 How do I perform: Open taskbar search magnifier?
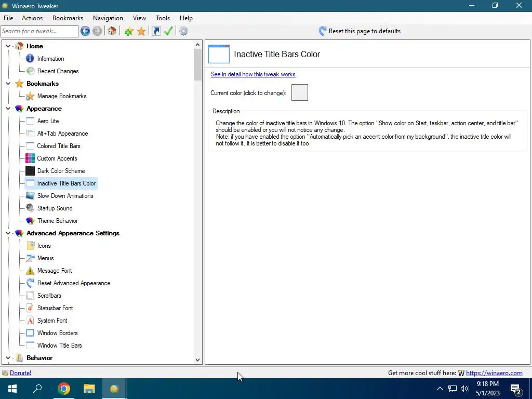click(x=37, y=388)
